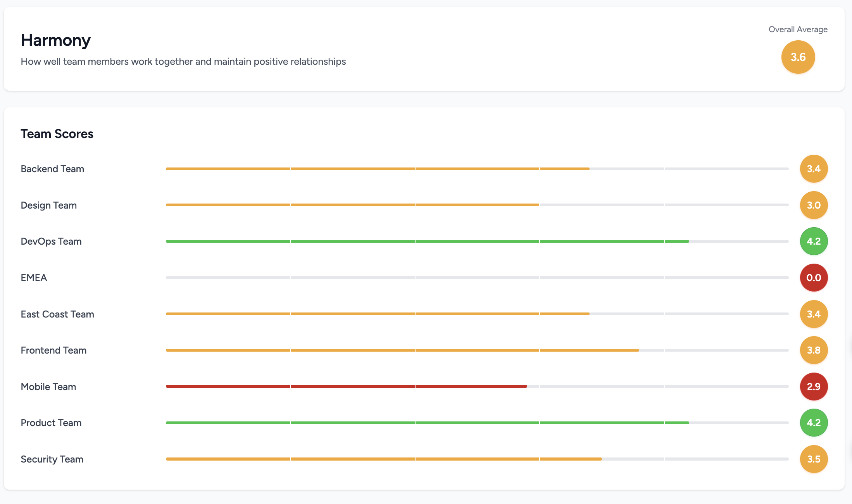Click the East Coast Team label
The image size is (852, 504).
(57, 314)
